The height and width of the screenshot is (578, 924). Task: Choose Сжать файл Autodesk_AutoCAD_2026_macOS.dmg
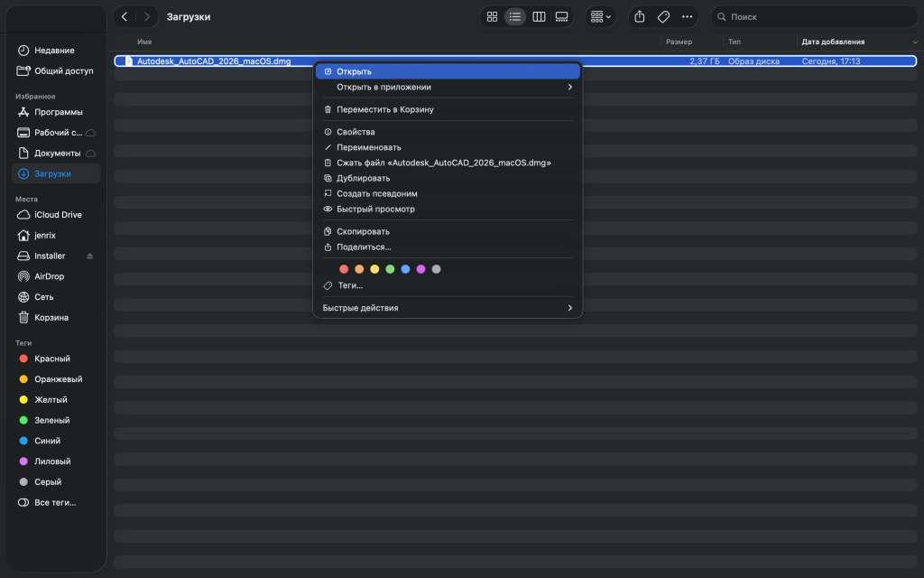(448, 163)
